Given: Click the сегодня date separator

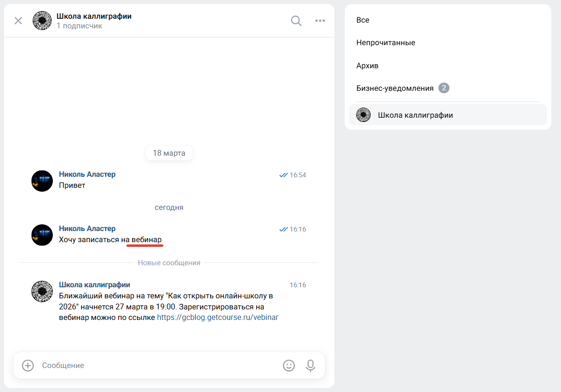Looking at the screenshot, I should tap(169, 207).
